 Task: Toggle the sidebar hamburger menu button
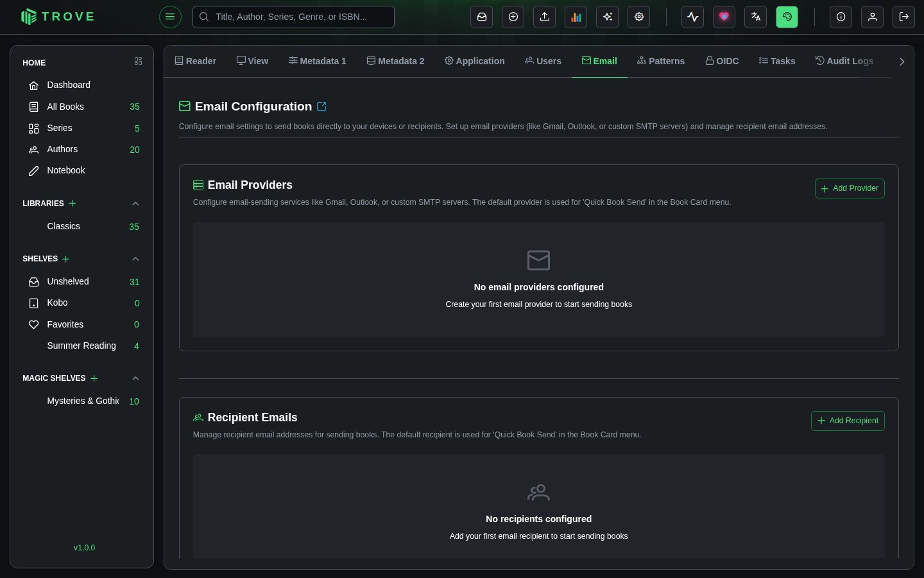pos(170,17)
